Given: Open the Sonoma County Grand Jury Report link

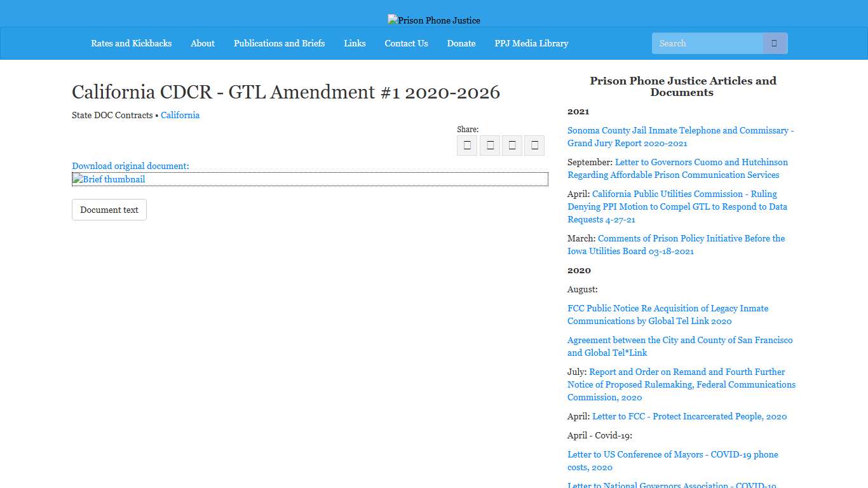Looking at the screenshot, I should click(680, 137).
